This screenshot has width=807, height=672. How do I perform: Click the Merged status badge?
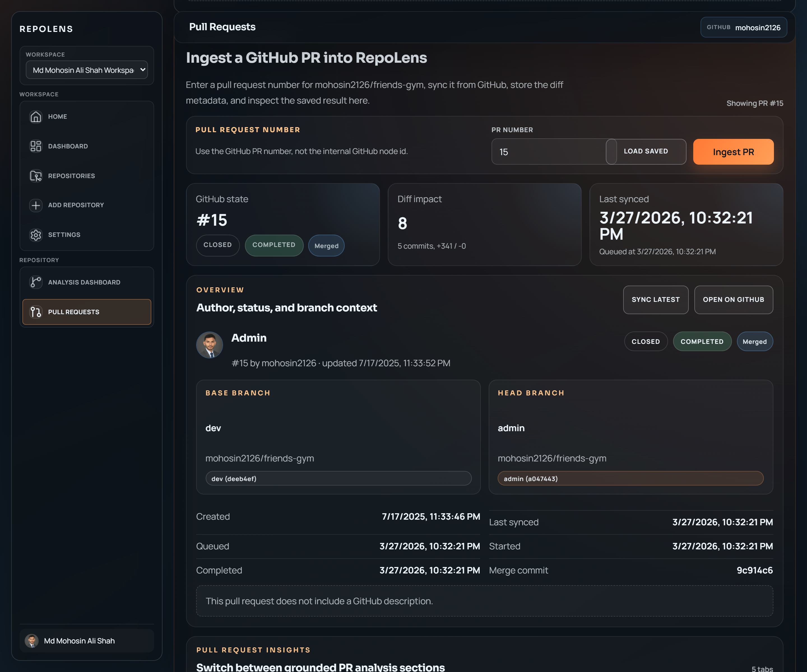point(755,341)
